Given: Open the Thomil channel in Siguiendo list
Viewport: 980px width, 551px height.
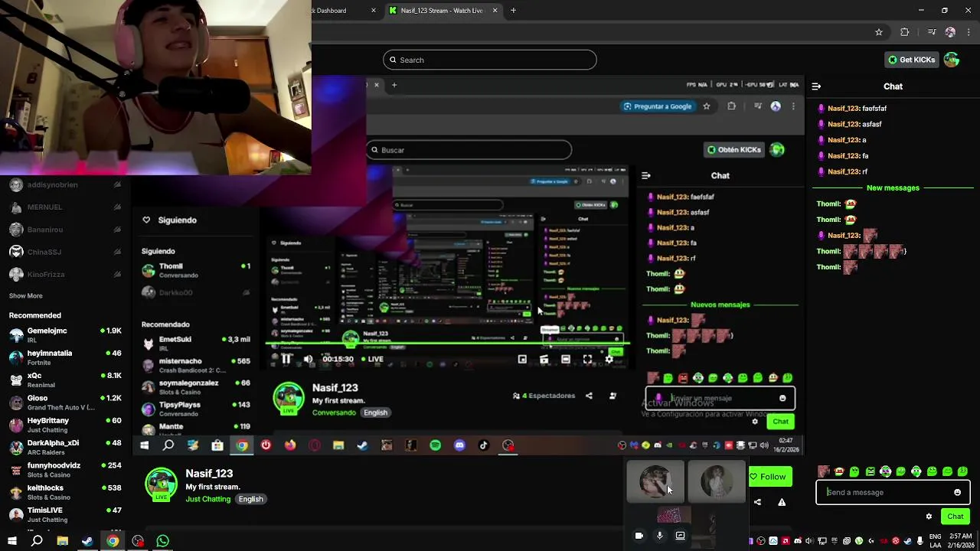Looking at the screenshot, I should pyautogui.click(x=196, y=270).
